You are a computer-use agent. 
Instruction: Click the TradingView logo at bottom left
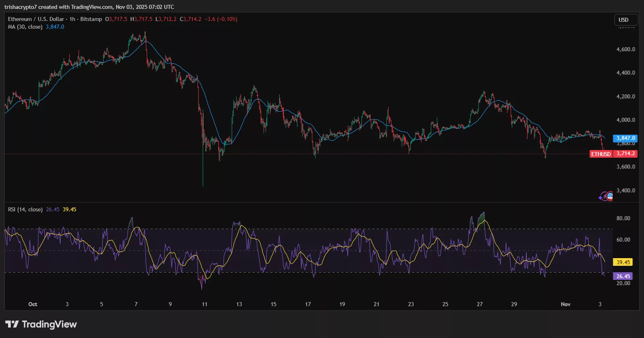41,324
